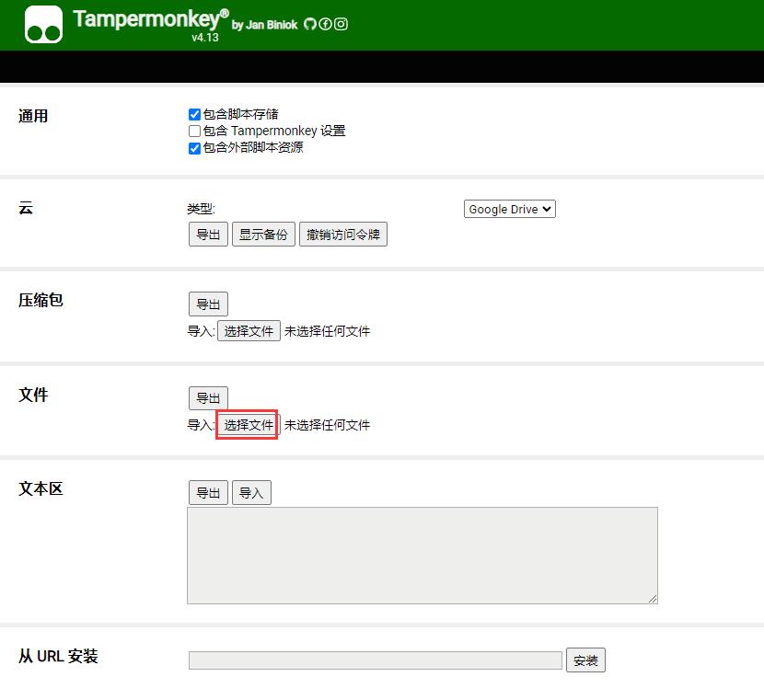The width and height of the screenshot is (764, 700).
Task: Uncheck 包含外部脚本资源 checkbox
Action: [194, 148]
